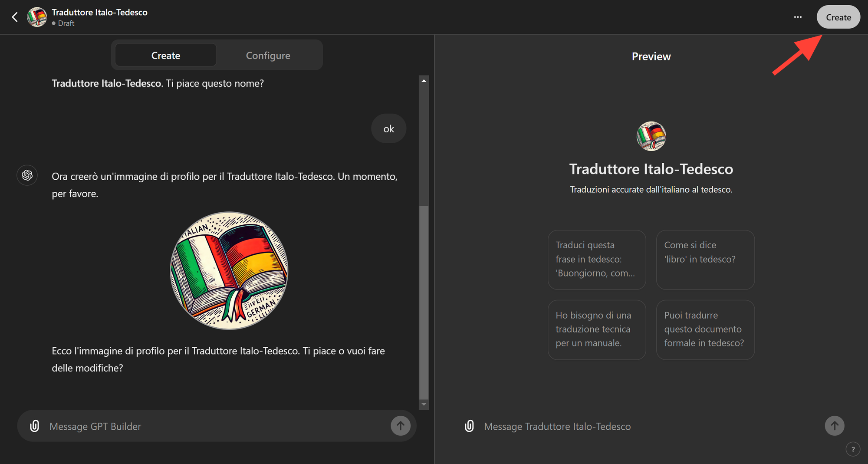Open the three-dots more options menu
Viewport: 868px width, 464px height.
798,17
